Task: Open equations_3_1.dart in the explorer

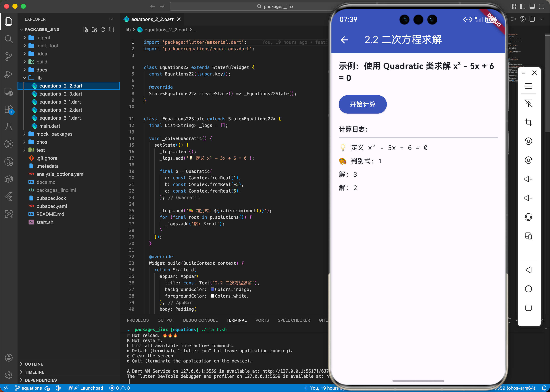Action: coord(60,102)
